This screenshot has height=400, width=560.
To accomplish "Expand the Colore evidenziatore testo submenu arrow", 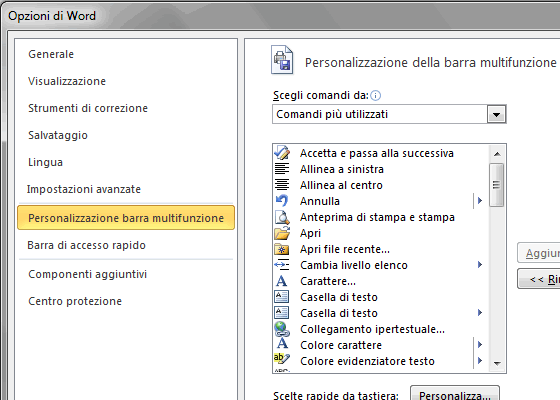I will (x=480, y=360).
